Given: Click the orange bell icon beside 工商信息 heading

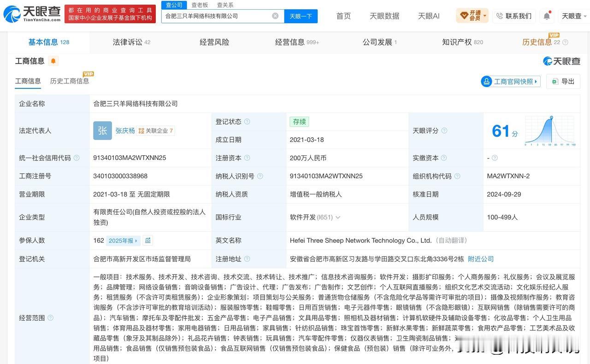Looking at the screenshot, I should [x=53, y=61].
